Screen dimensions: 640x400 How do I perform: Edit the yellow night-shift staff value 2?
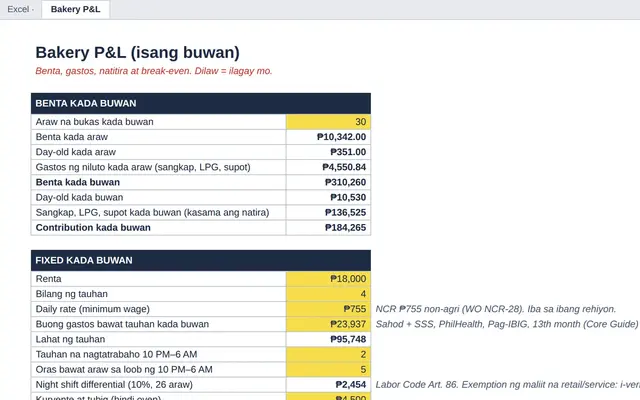pos(328,355)
